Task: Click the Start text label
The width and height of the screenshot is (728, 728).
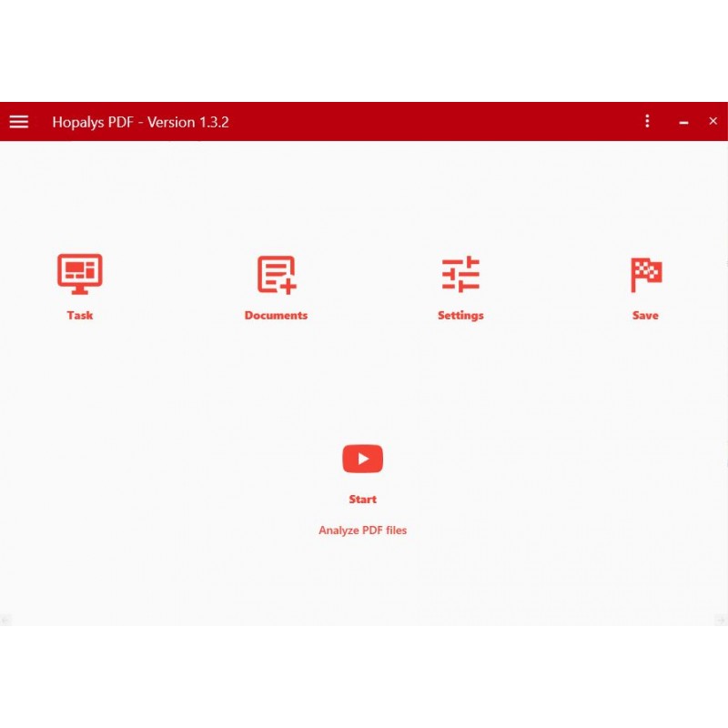Action: pos(362,500)
